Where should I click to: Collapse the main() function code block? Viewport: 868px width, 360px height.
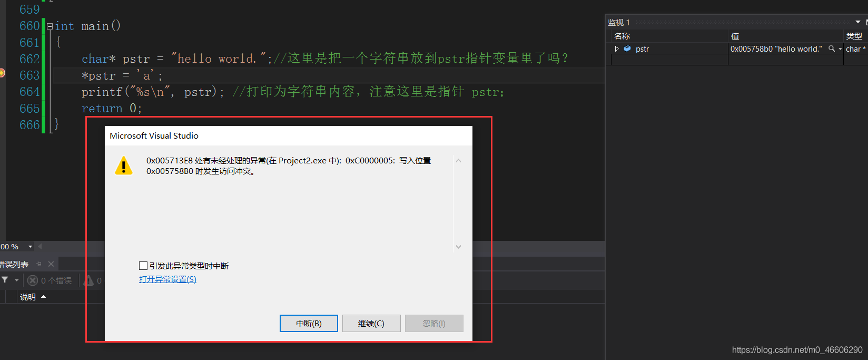pyautogui.click(x=50, y=26)
